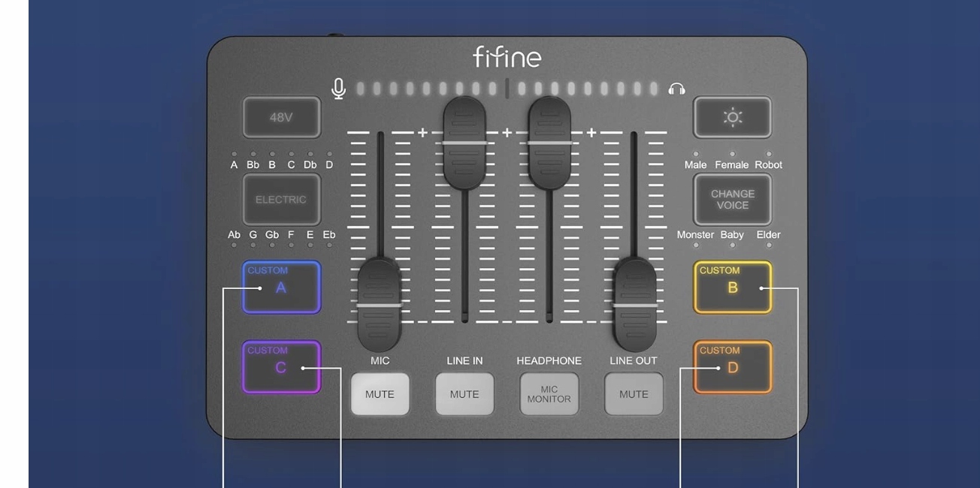Click the MIC fader knob
This screenshot has width=980, height=488.
point(380,305)
